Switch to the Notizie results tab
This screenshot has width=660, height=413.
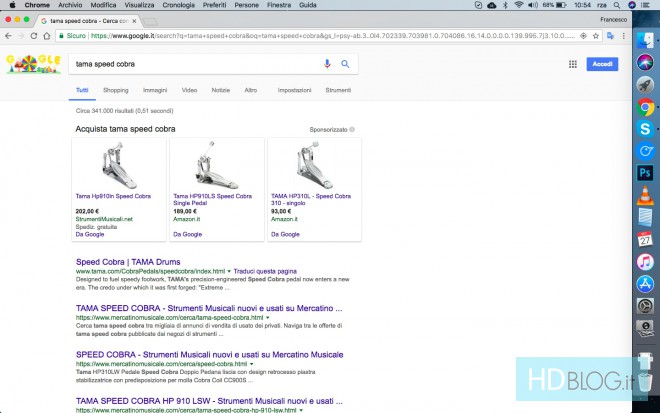click(221, 90)
